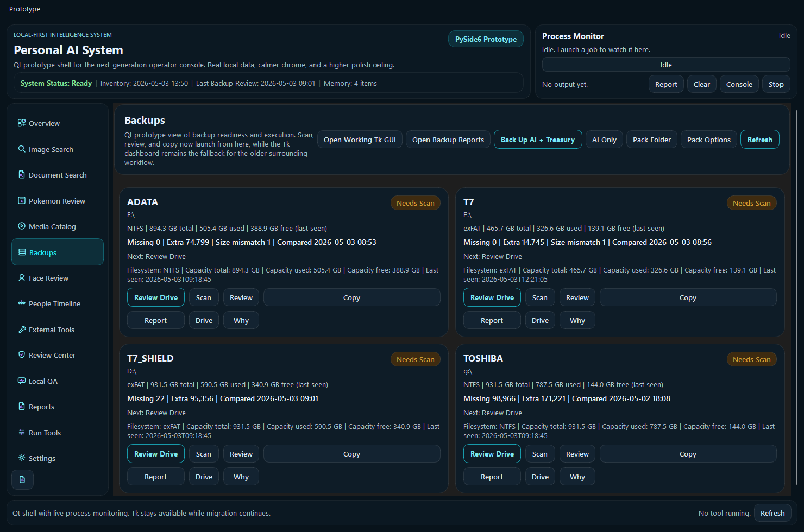This screenshot has width=804, height=532.
Task: Open Report for ADATA drive
Action: 155,320
